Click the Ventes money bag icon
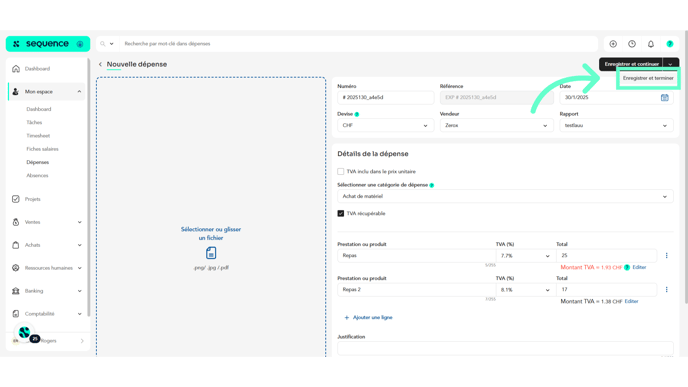Image resolution: width=688 pixels, height=387 pixels. pyautogui.click(x=16, y=222)
